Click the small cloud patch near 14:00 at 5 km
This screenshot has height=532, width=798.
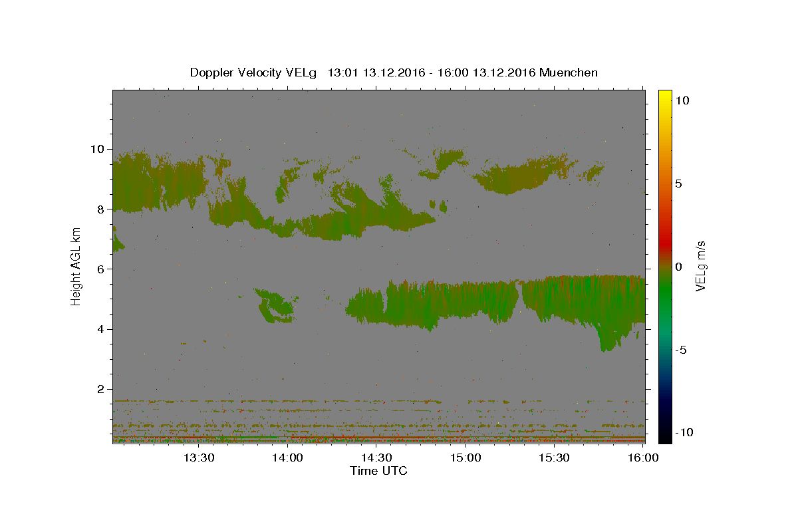click(x=275, y=306)
